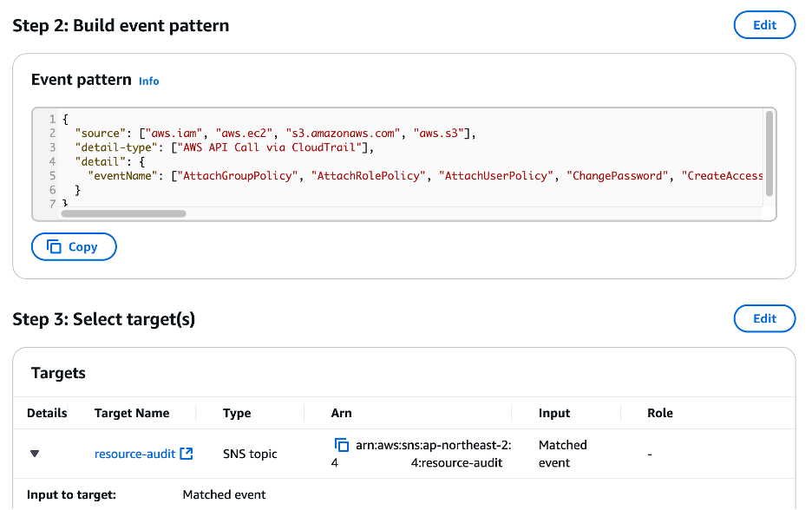Select the Arn column header
Screen dimensions: 812x510
click(x=342, y=413)
